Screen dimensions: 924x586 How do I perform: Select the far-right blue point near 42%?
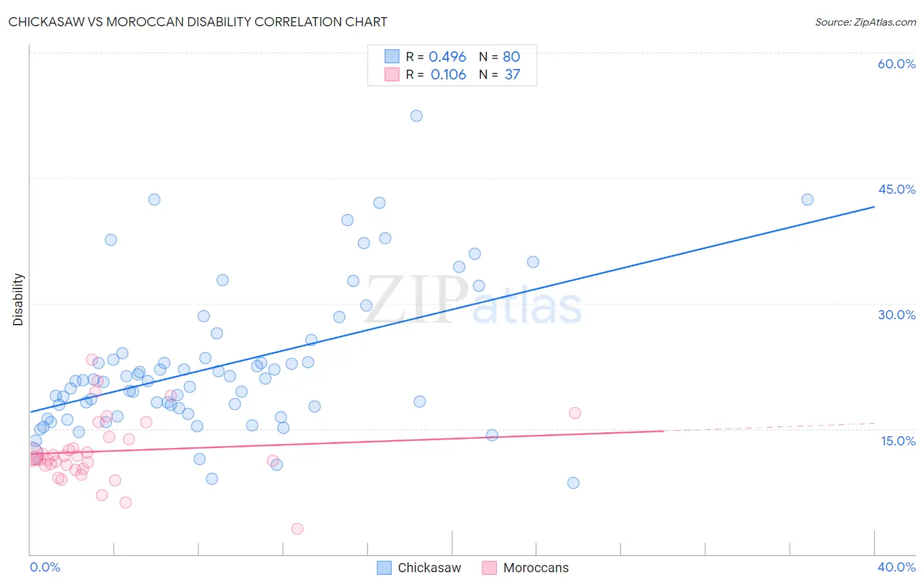click(x=807, y=200)
